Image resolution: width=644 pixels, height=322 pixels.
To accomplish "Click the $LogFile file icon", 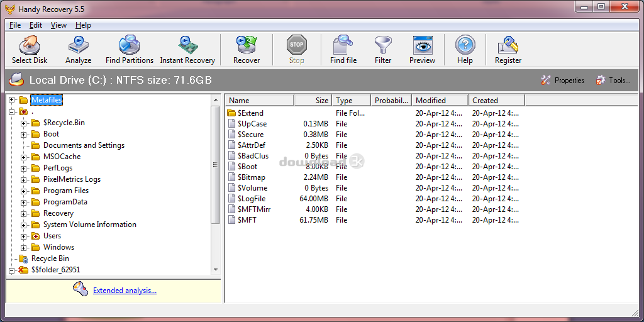I will tap(231, 198).
